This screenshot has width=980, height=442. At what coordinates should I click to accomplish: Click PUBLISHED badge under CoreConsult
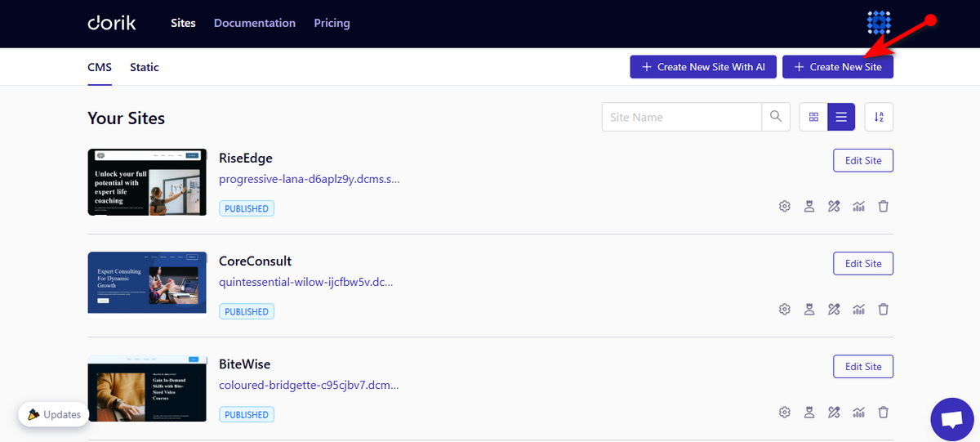pos(247,311)
